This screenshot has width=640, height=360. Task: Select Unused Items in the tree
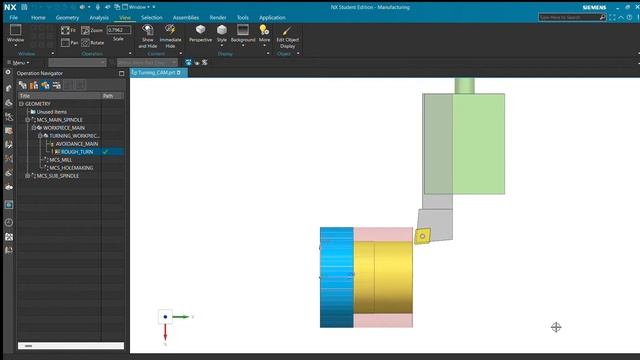(51, 112)
